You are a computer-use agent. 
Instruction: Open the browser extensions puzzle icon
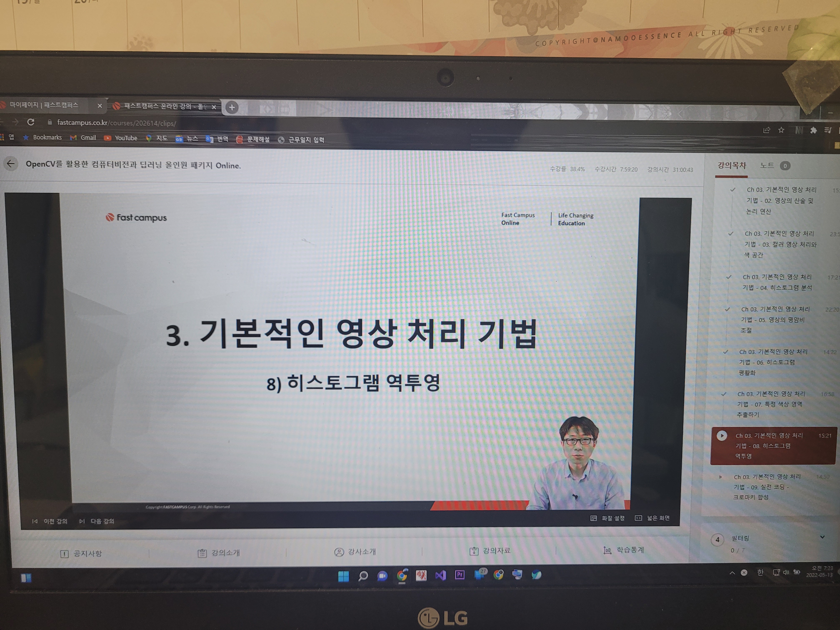tap(813, 131)
